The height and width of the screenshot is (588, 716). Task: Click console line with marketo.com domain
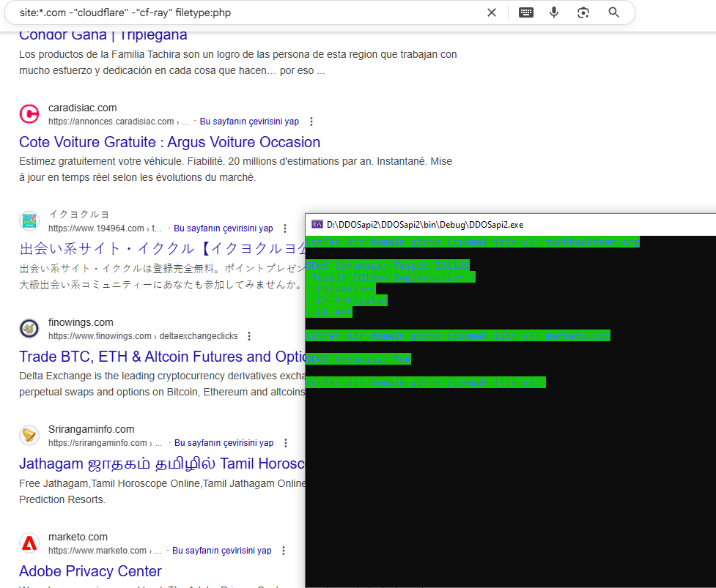(458, 336)
